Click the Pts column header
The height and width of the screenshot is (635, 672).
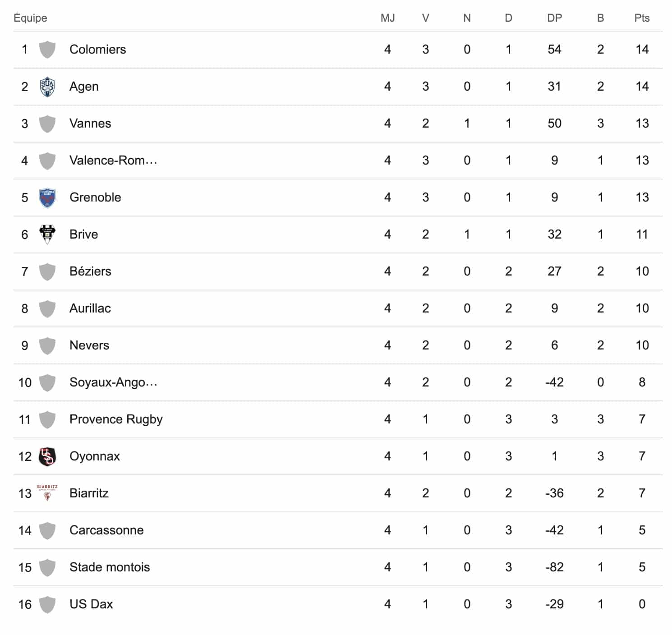(642, 18)
